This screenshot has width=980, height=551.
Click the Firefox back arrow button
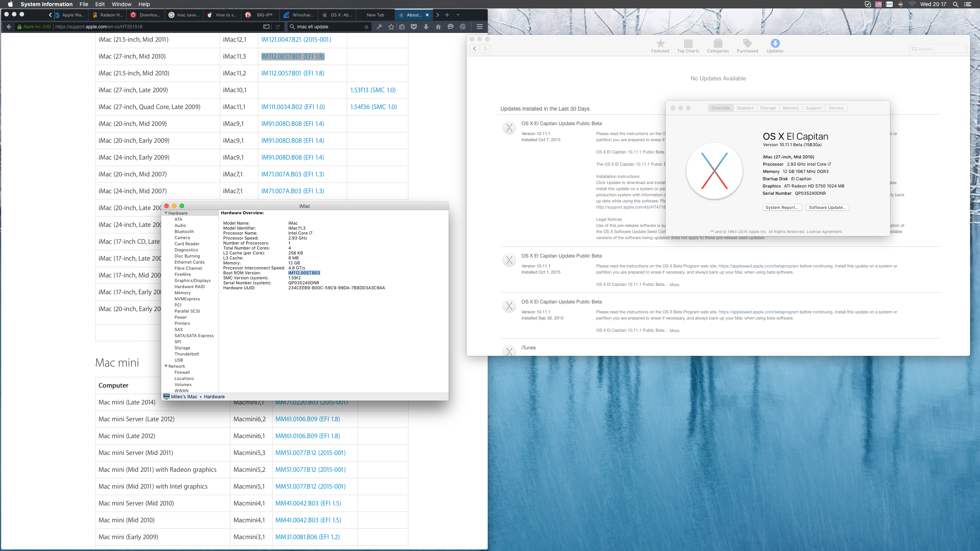(9, 27)
